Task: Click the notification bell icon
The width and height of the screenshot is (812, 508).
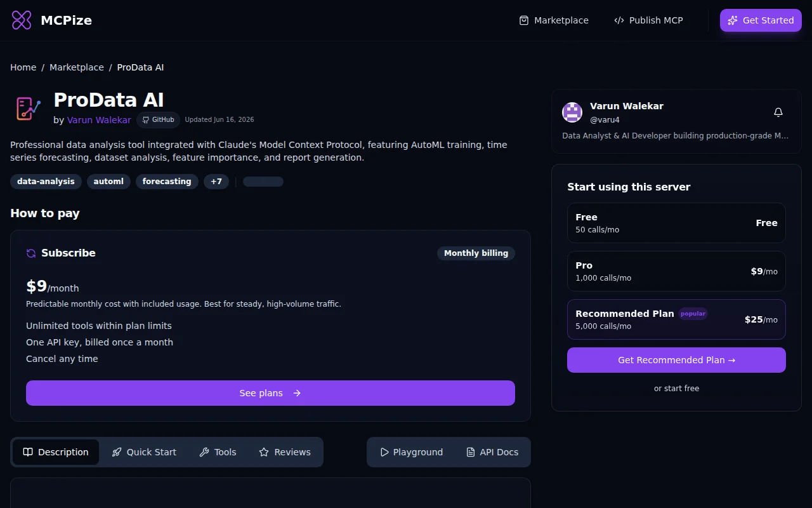Action: [x=778, y=112]
